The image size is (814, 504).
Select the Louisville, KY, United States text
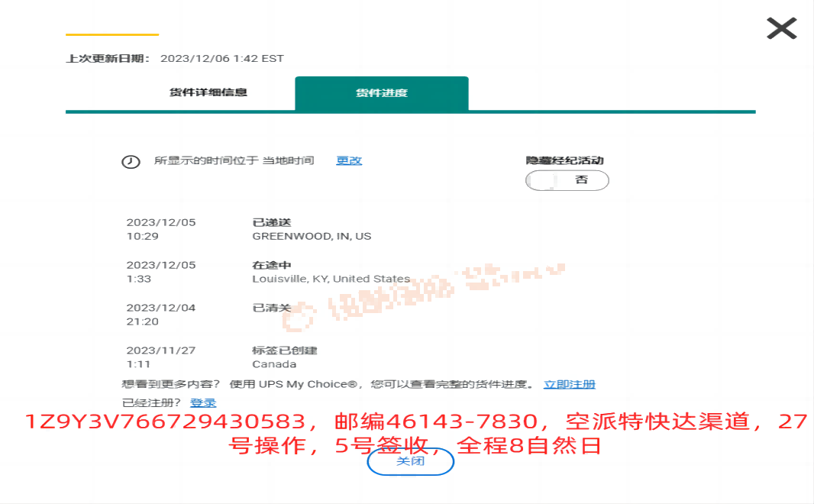pos(331,279)
